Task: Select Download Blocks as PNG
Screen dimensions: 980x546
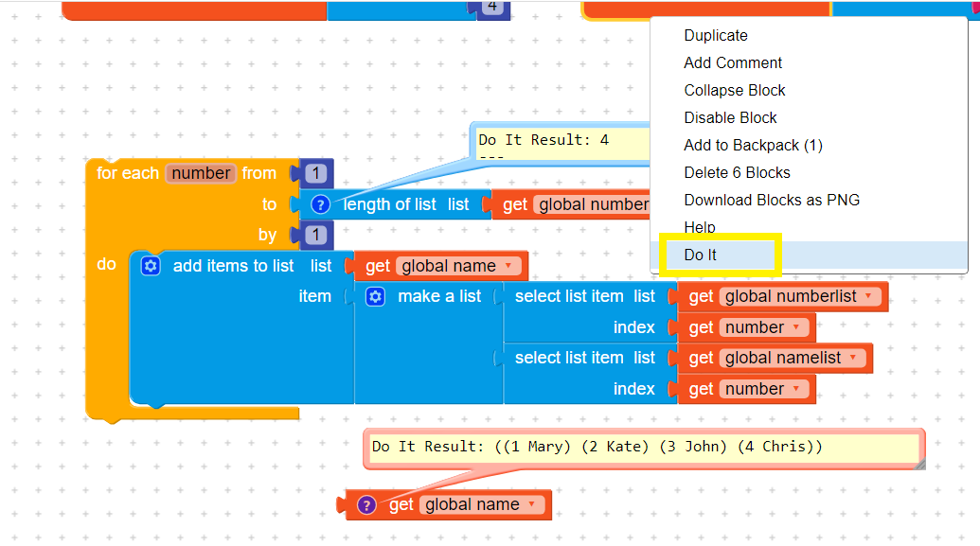Action: pos(809,201)
